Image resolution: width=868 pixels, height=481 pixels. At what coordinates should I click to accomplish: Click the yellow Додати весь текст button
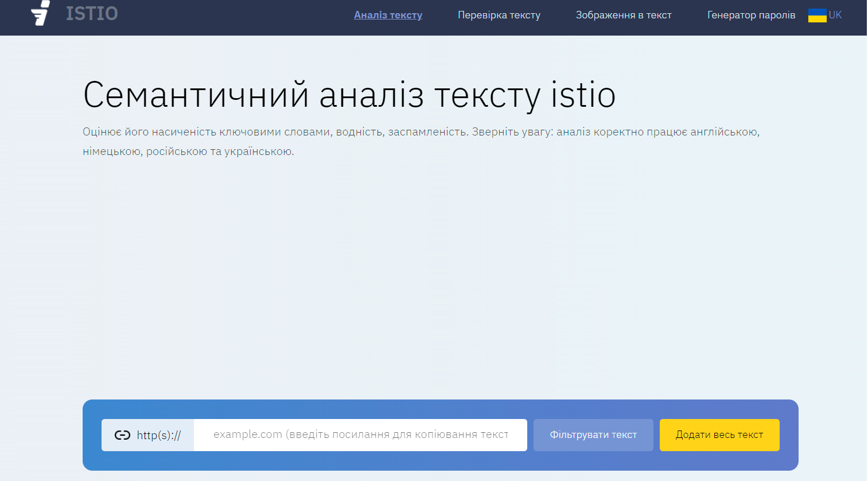pos(719,435)
